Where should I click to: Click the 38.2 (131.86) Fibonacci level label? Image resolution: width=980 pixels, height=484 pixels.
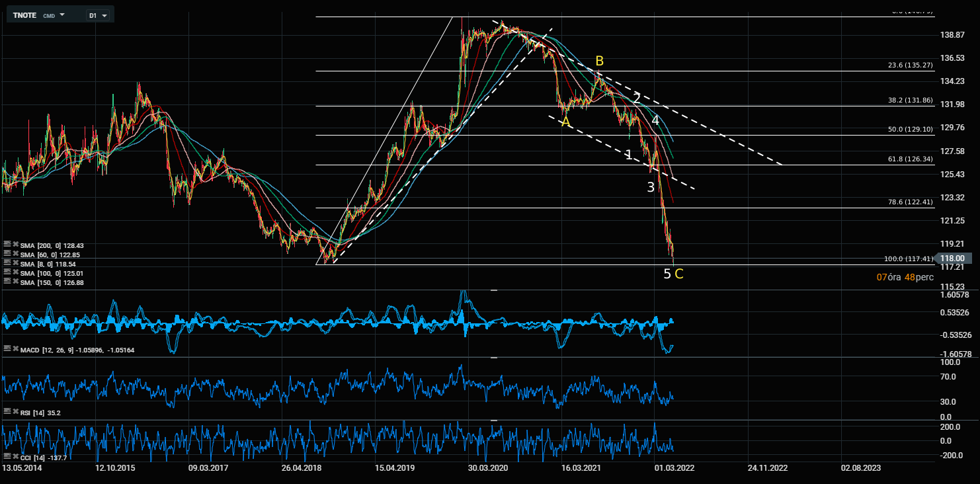909,100
